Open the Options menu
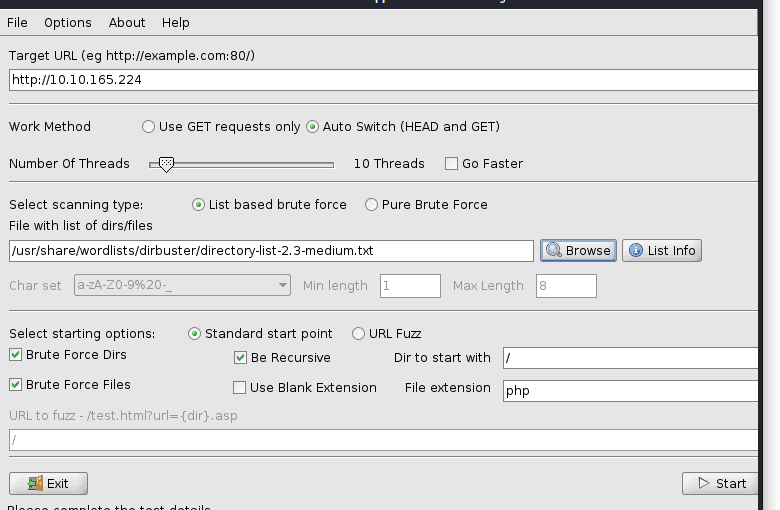Viewport: 780px width, 510px height. click(x=68, y=23)
